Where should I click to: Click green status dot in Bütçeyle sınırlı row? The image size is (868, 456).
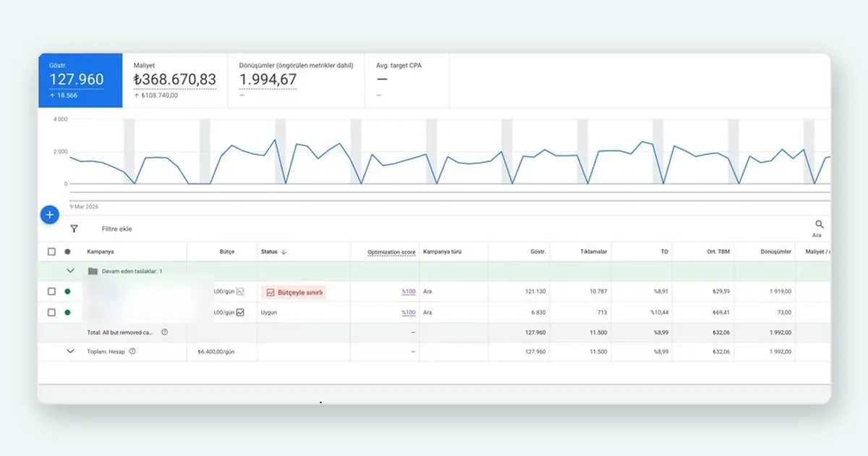point(68,292)
